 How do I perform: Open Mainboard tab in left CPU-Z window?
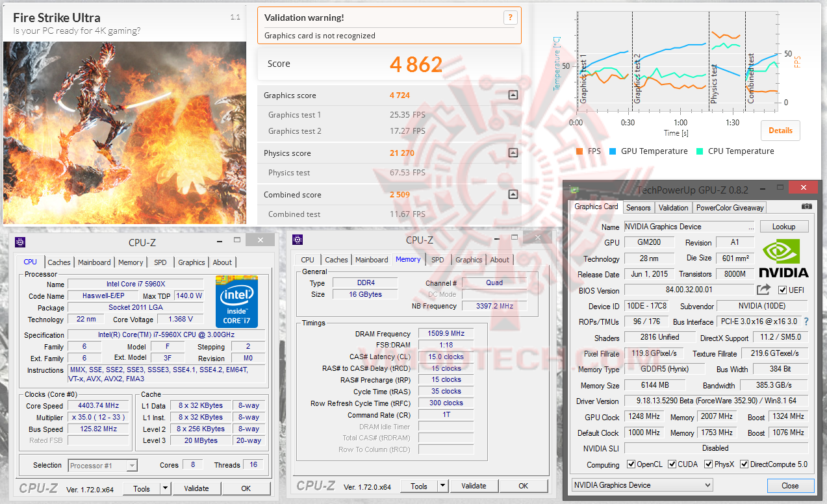94,262
